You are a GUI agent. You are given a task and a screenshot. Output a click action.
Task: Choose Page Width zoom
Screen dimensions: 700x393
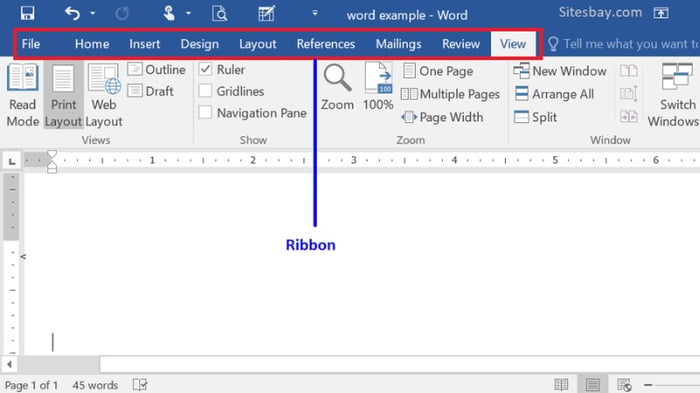coord(442,117)
